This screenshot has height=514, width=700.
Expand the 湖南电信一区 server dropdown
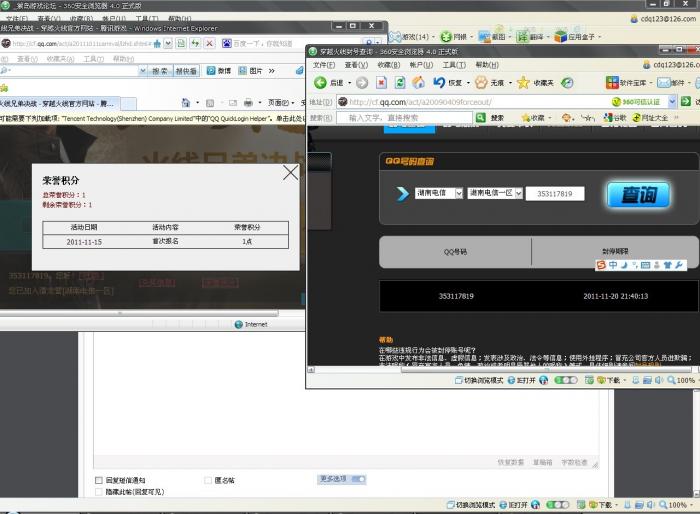(x=518, y=193)
